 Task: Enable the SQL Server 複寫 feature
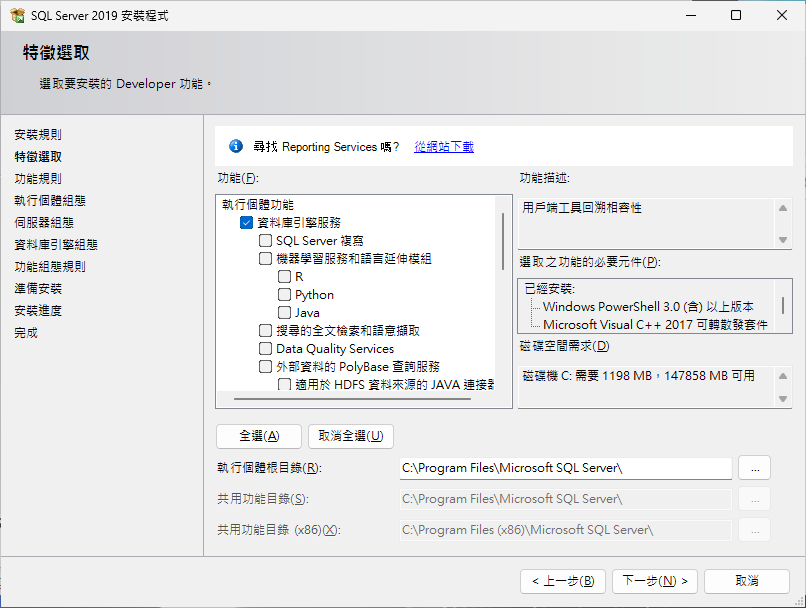[265, 241]
